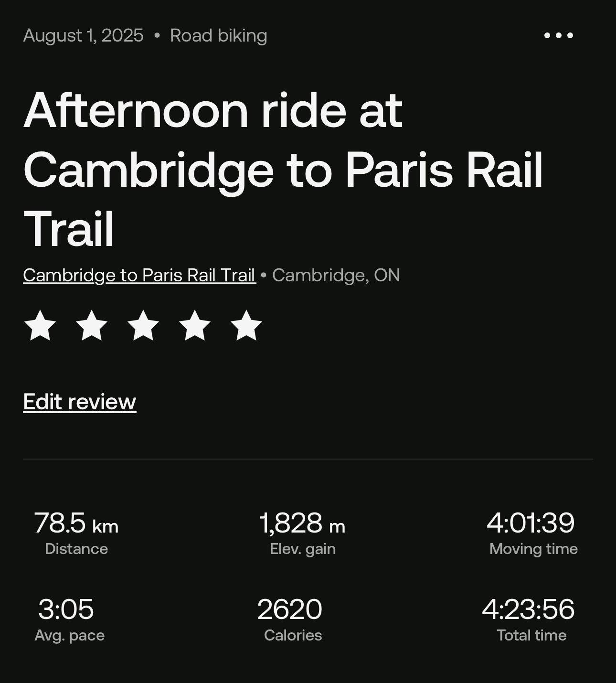Select the 1,828 m Elev. gain stat
The image size is (616, 683).
point(302,533)
